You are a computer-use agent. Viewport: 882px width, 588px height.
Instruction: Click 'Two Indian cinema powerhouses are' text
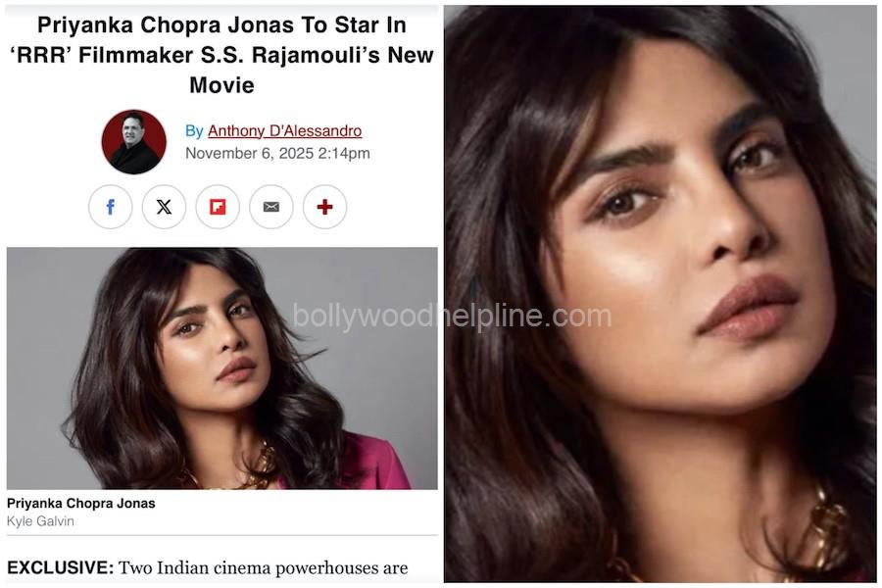[x=264, y=567]
